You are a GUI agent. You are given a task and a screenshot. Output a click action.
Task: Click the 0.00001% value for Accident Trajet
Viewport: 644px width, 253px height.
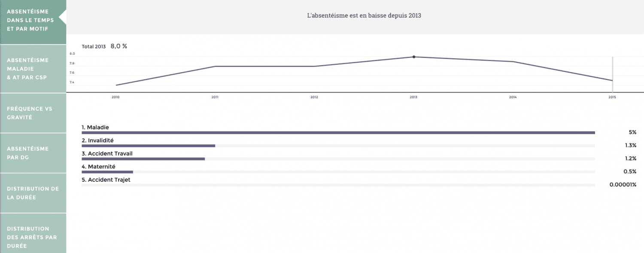623,184
